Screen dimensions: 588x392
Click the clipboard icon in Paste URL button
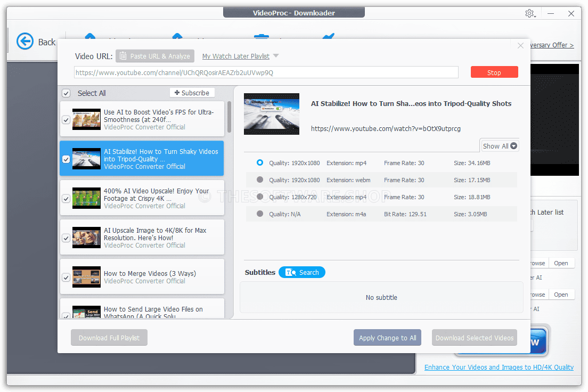coord(123,56)
